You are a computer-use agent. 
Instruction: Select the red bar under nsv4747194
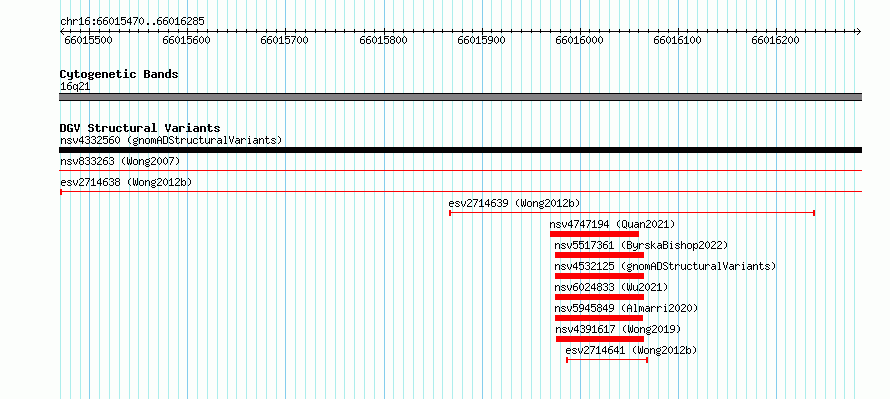[x=594, y=234]
